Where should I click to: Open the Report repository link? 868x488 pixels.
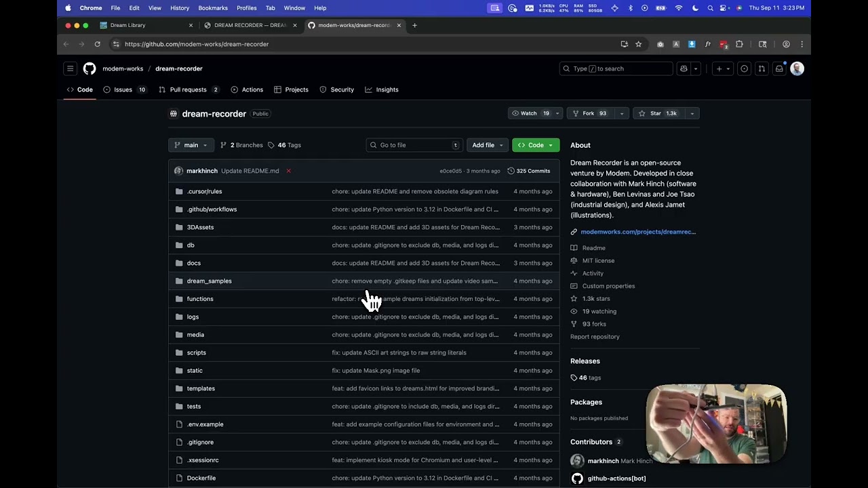[x=595, y=337]
